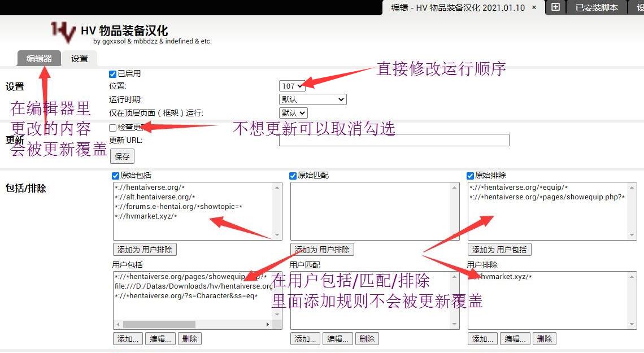
Task: Toggle the 原始包括 checkbox
Action: tap(115, 176)
